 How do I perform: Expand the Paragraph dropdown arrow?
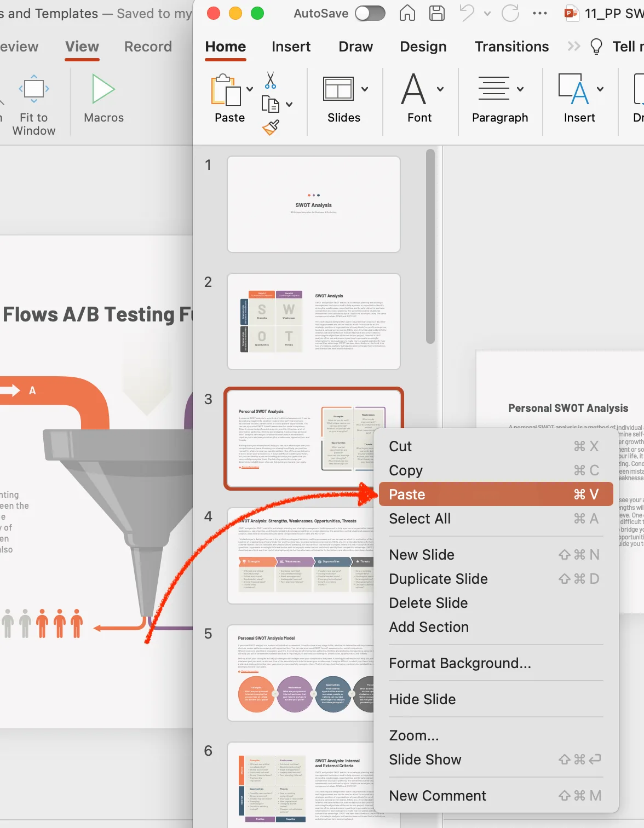pos(520,89)
